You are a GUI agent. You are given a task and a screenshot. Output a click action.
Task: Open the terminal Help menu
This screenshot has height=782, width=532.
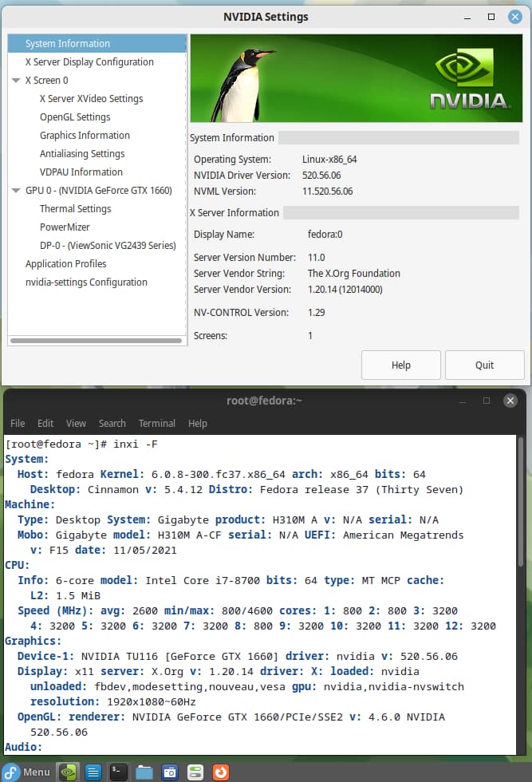(198, 424)
